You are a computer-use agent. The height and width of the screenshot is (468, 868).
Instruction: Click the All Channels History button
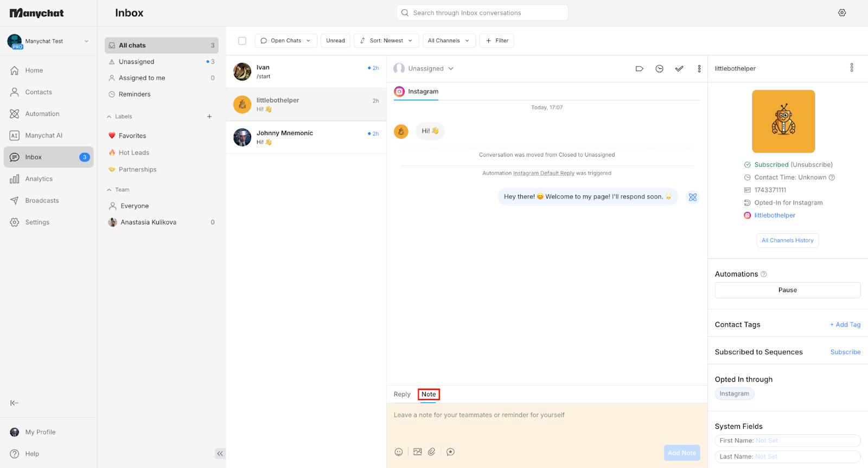[x=788, y=240]
